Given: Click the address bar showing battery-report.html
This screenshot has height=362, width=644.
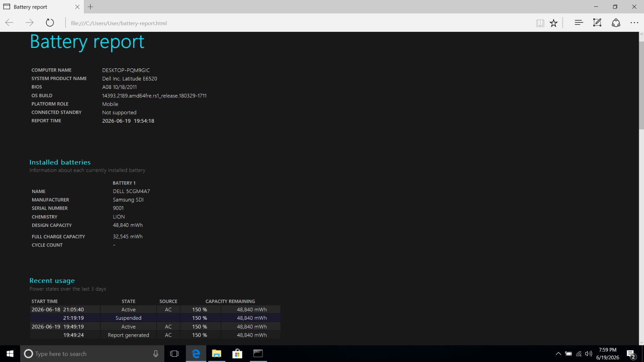Looking at the screenshot, I should [x=298, y=23].
